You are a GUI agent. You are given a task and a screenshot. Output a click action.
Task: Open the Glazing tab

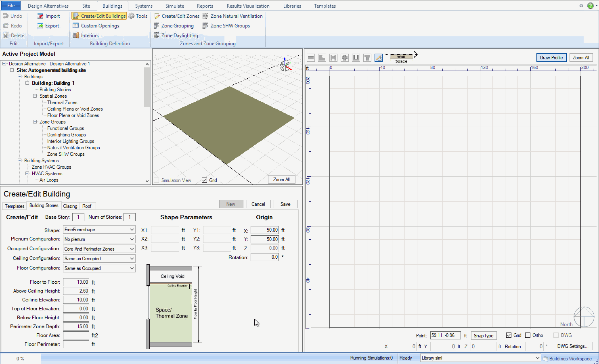coord(70,206)
